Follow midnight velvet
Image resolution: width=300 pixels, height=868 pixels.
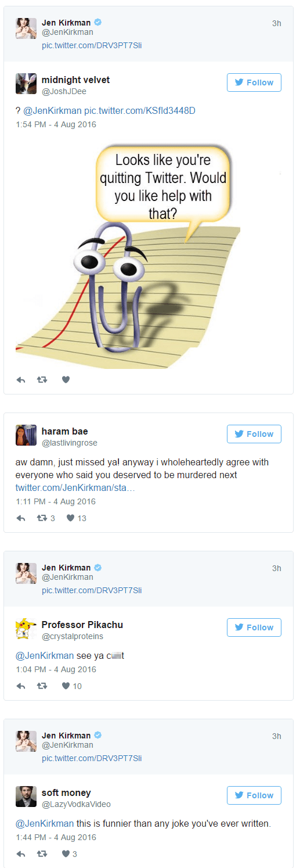[254, 83]
